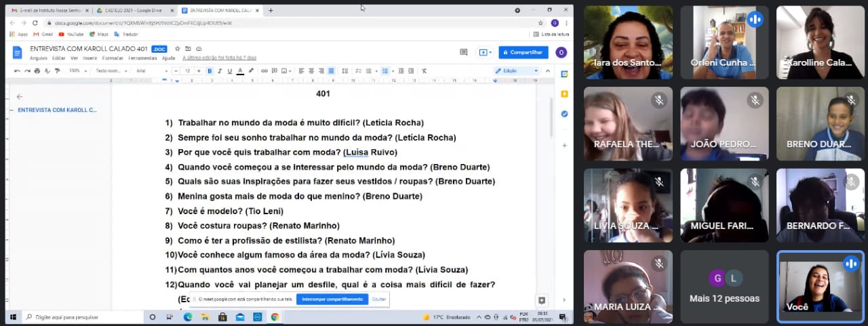Insert a link with the chain icon
868x326 pixels.
[x=264, y=70]
